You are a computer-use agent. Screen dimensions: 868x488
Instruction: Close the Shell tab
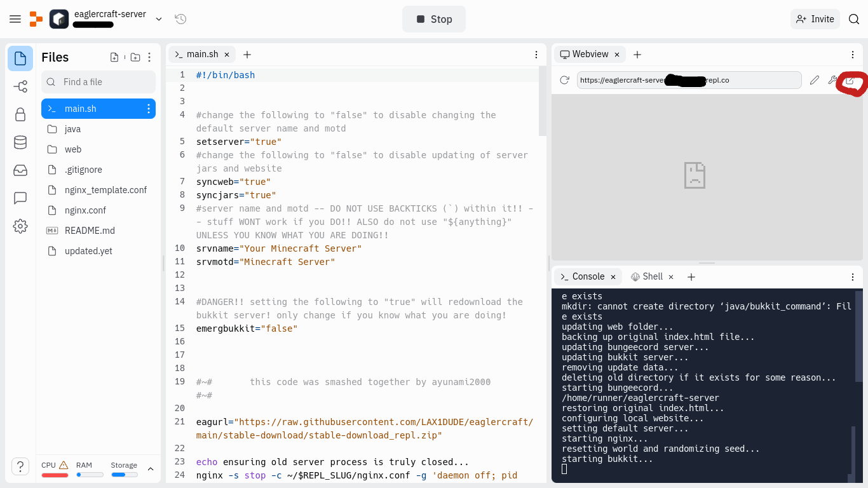671,276
